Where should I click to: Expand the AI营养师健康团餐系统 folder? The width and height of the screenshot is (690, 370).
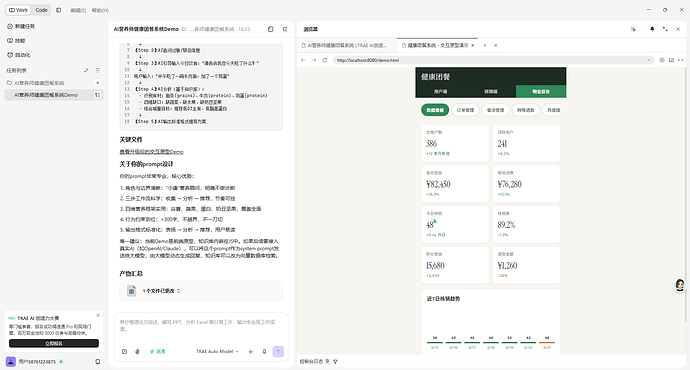pyautogui.click(x=39, y=83)
